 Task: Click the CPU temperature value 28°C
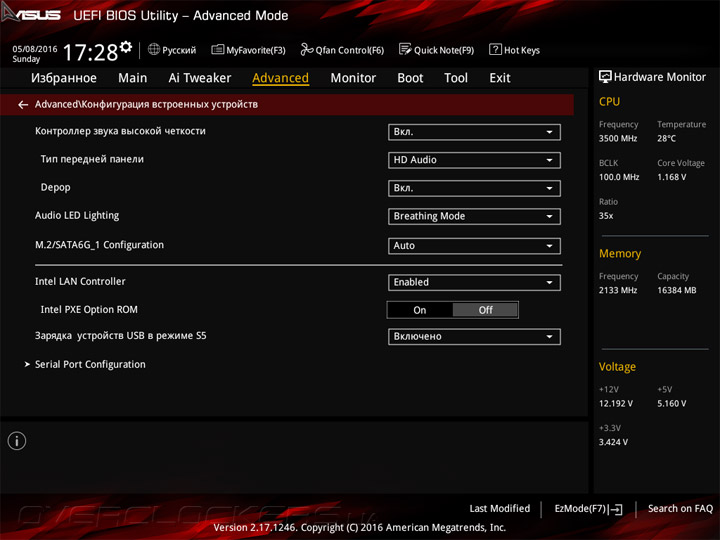pyautogui.click(x=666, y=138)
